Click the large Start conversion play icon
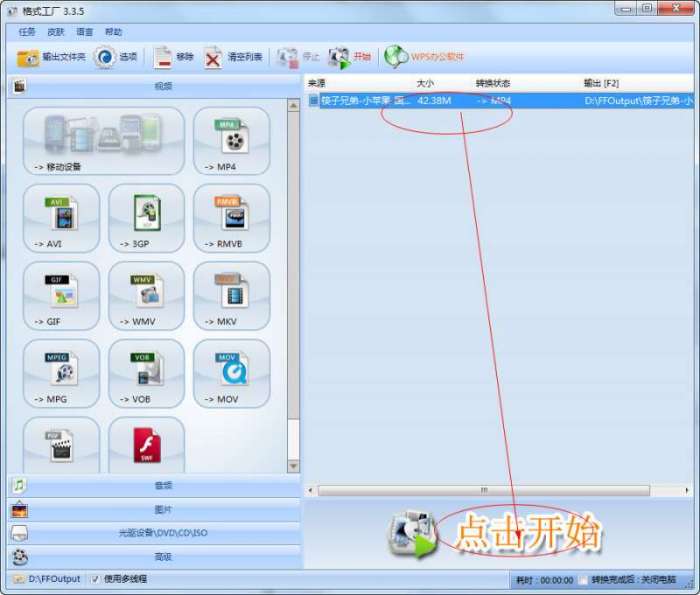The height and width of the screenshot is (595, 700). point(412,534)
